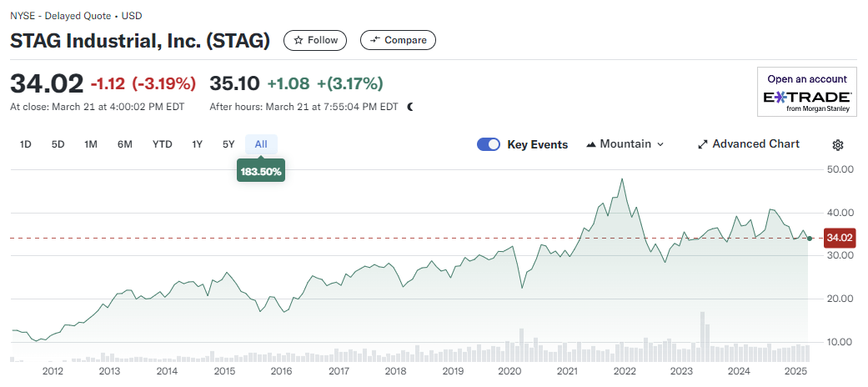Click the -1.12 price change value
This screenshot has width=868, height=387.
click(108, 84)
